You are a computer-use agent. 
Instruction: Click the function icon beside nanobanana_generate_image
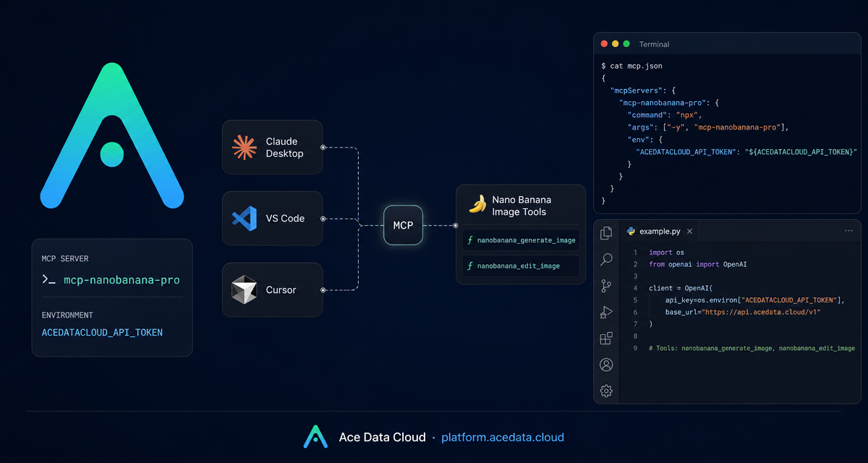pos(470,239)
